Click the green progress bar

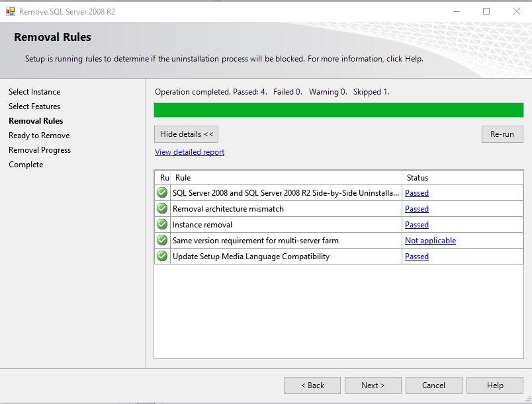click(x=338, y=110)
